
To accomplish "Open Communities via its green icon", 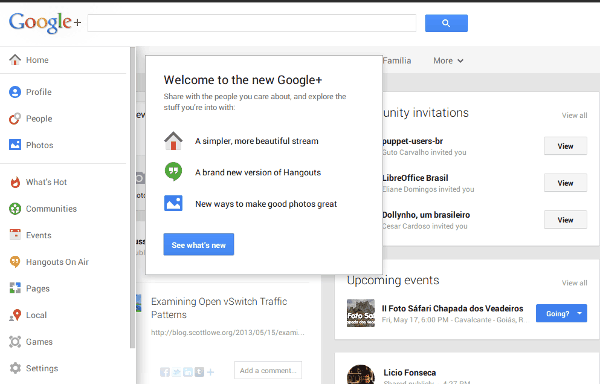I will pos(15,209).
